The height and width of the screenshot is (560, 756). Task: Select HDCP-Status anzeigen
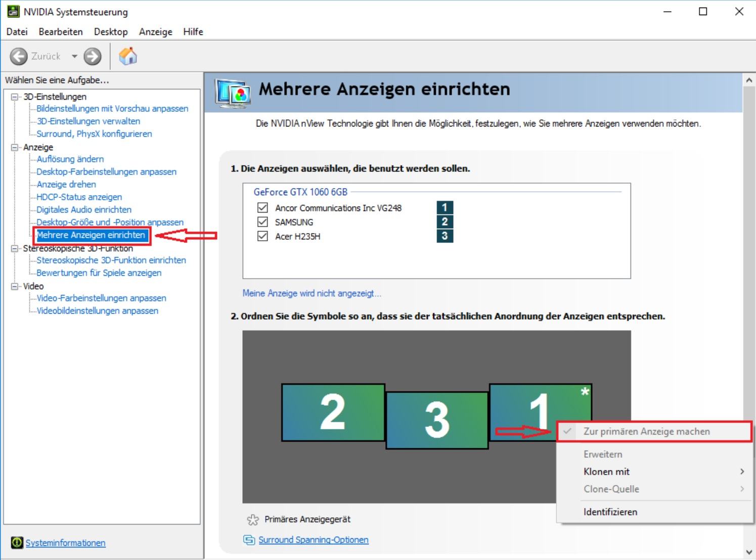click(79, 197)
